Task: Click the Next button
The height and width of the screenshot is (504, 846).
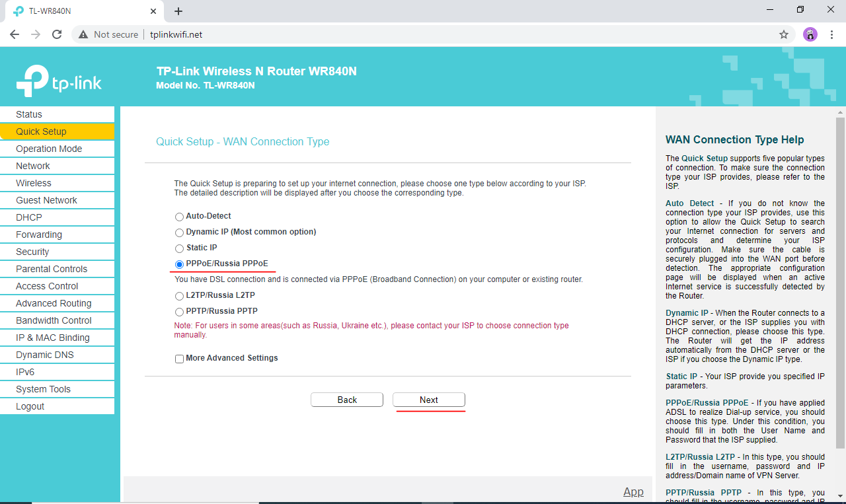Action: 429,400
